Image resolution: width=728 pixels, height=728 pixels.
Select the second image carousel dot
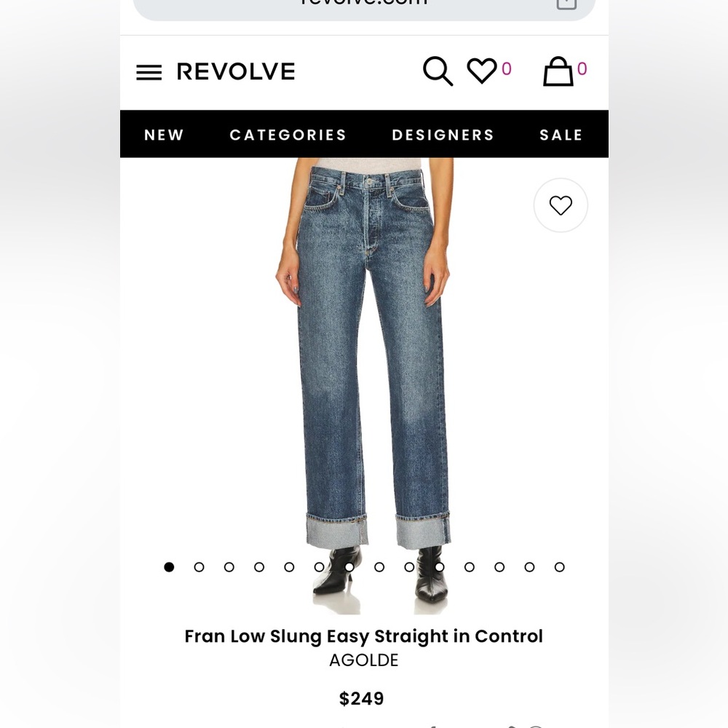point(199,567)
